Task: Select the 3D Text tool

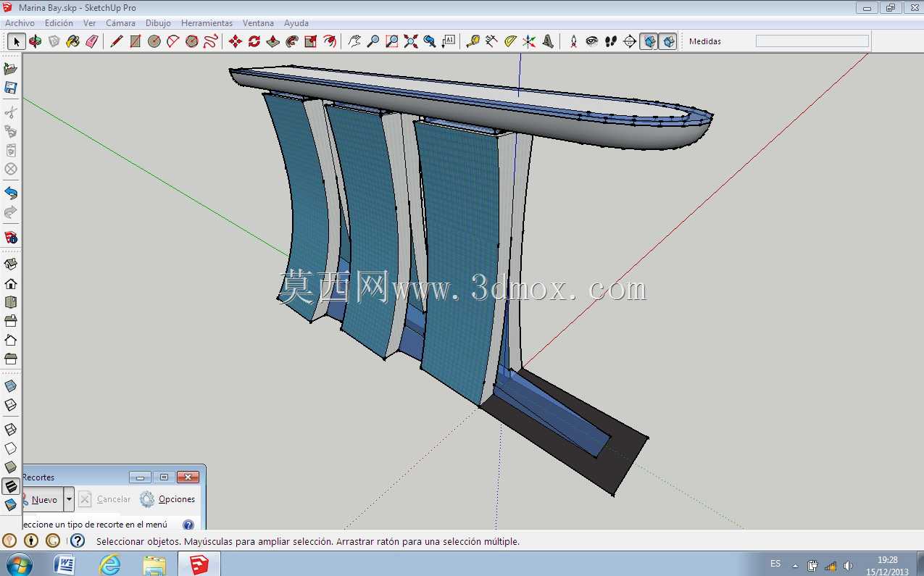Action: pyautogui.click(x=548, y=41)
